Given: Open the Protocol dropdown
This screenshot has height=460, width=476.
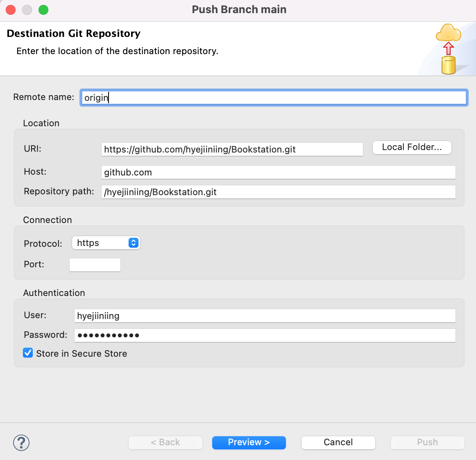Looking at the screenshot, I should tap(106, 243).
